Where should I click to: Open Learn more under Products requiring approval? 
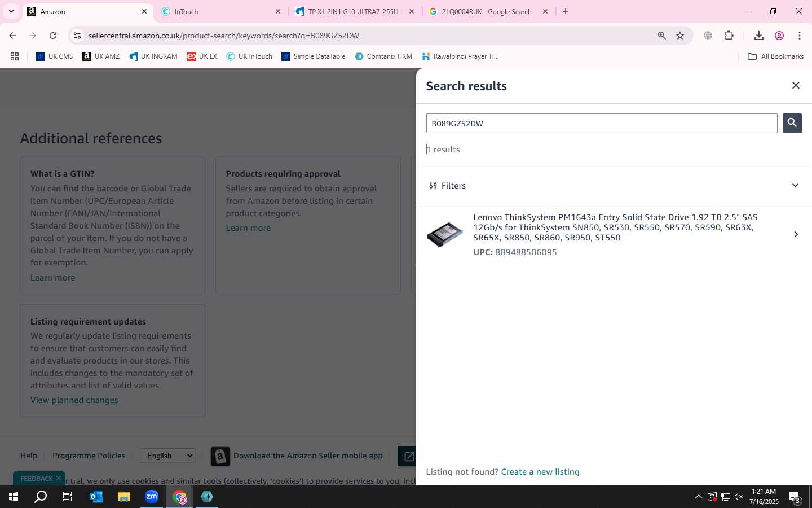(x=248, y=228)
